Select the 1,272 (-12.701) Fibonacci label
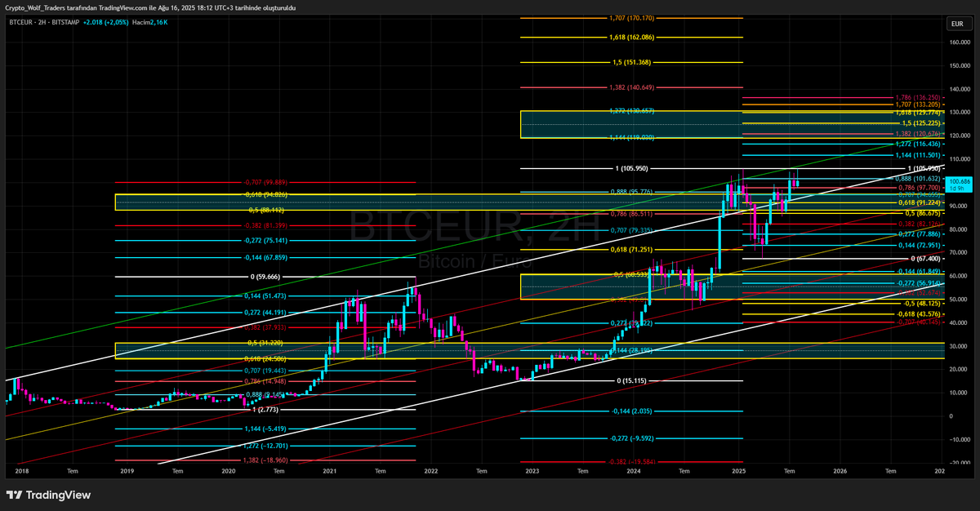 pos(265,446)
